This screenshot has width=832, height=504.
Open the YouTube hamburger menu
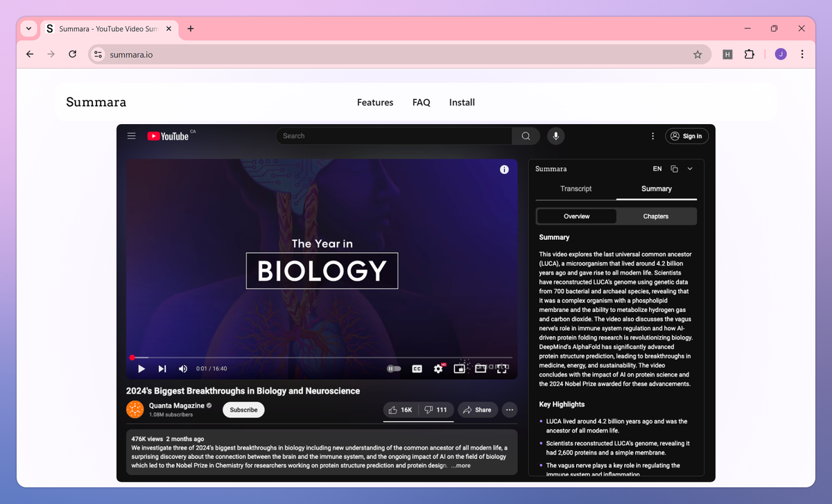[x=131, y=136]
